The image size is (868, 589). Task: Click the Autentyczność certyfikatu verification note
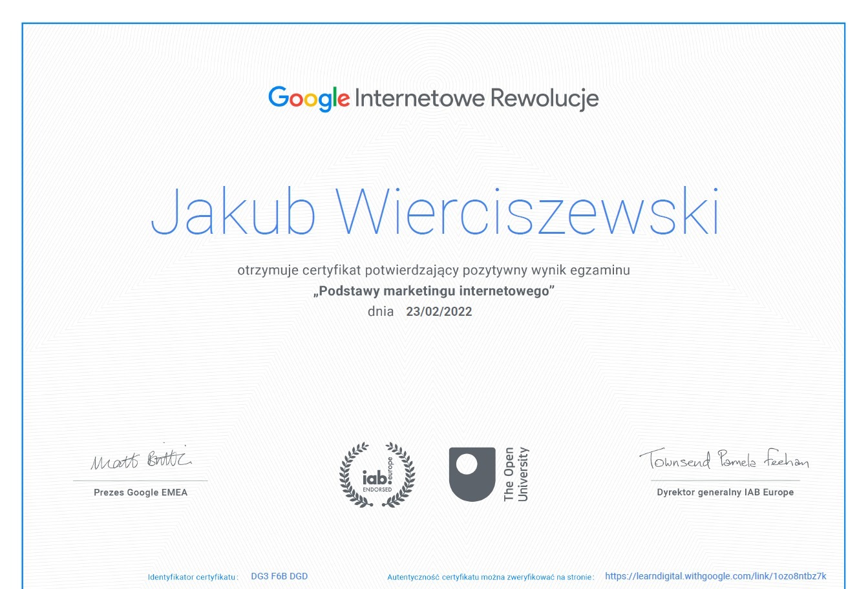click(x=491, y=577)
